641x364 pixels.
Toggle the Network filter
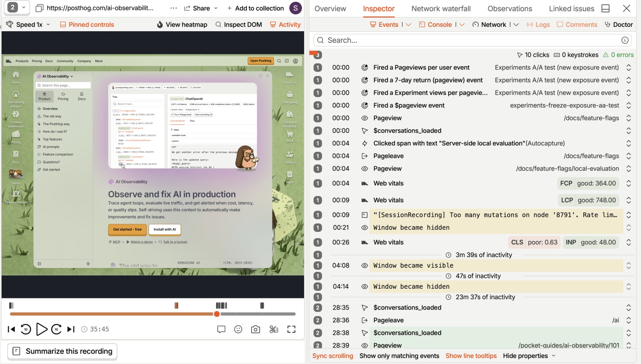489,24
